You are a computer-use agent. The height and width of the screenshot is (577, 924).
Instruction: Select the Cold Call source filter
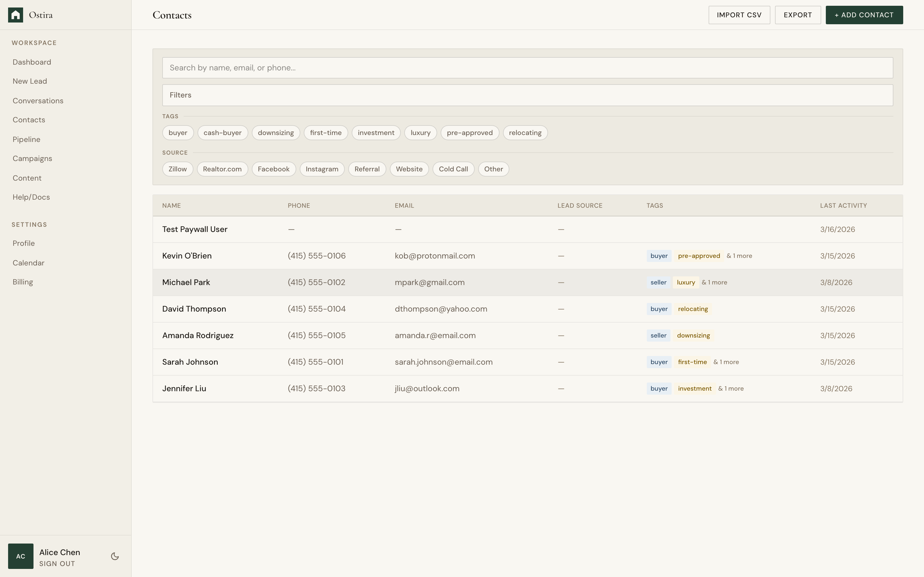click(453, 169)
